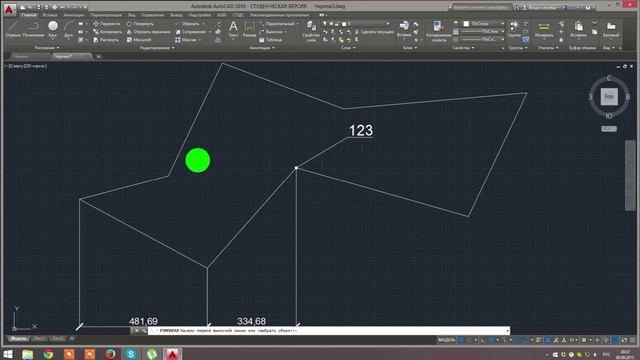Select the Circle (Круг) tool

coord(53,29)
